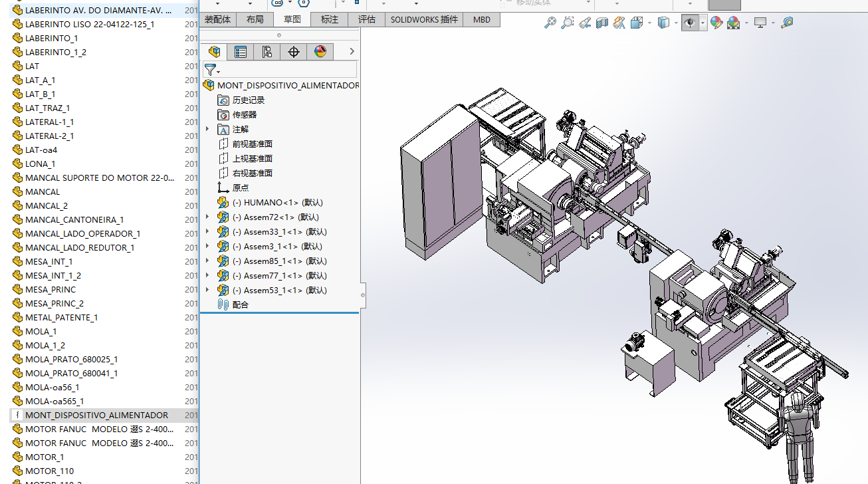Click the Previous View icon
This screenshot has height=484, width=868.
click(585, 23)
